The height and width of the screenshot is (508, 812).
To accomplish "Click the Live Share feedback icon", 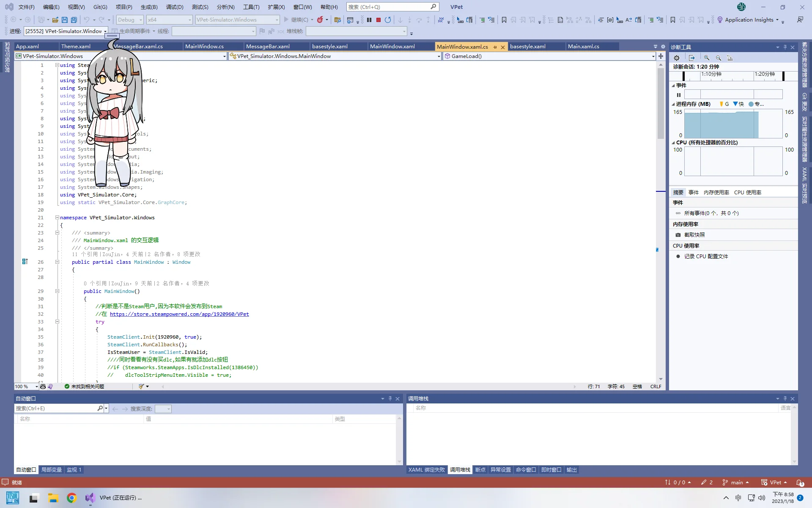I will tap(800, 20).
